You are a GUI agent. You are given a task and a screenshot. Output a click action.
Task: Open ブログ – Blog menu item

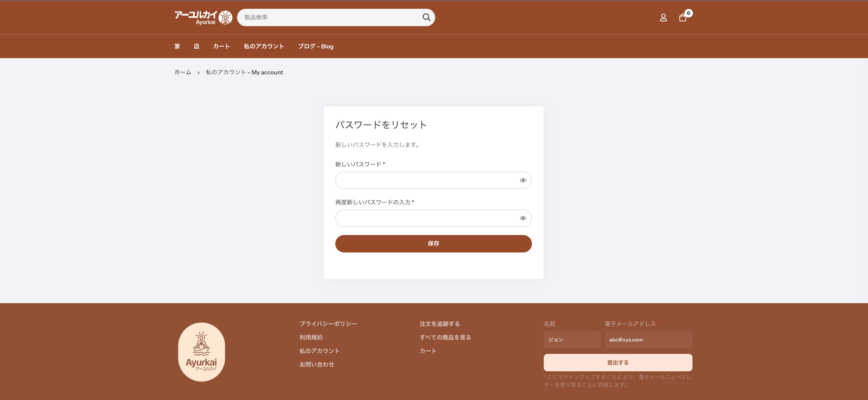316,47
